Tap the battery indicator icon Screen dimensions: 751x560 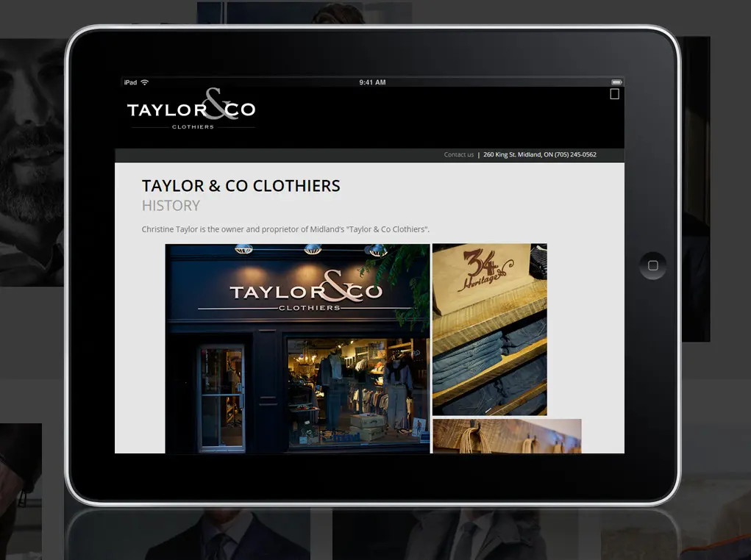pos(616,82)
